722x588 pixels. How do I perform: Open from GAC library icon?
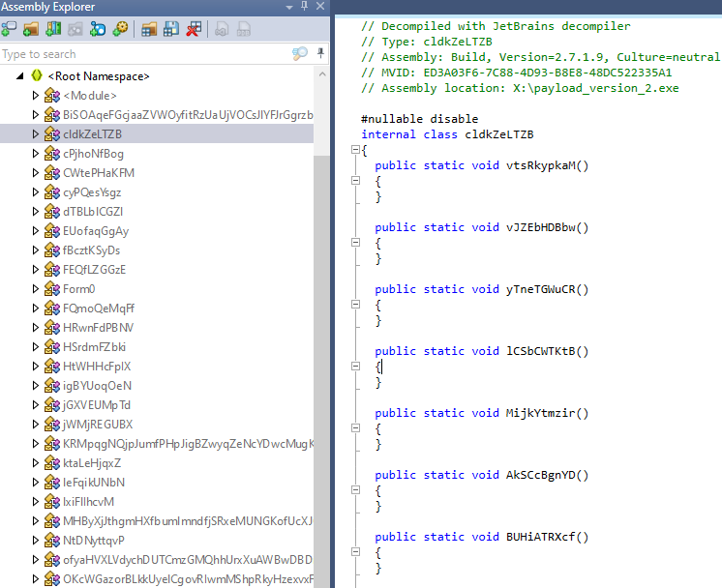(53, 29)
